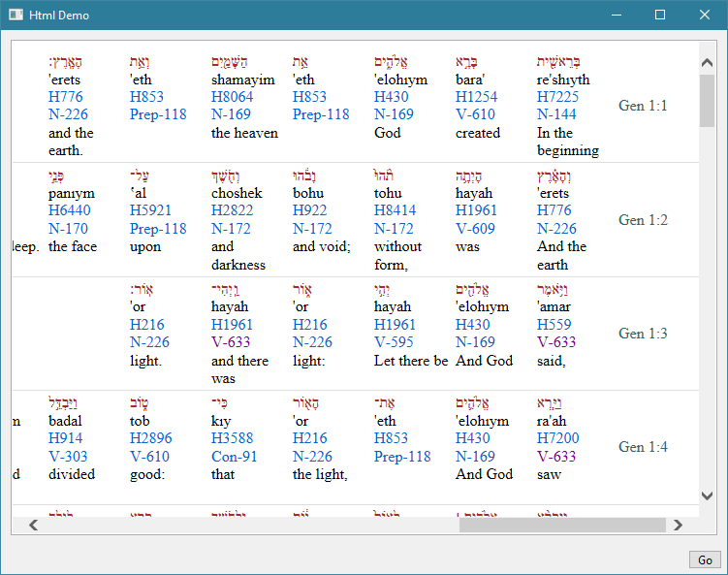Click the Html Demo app icon in title bar
The width and height of the screenshot is (728, 575).
click(16, 15)
